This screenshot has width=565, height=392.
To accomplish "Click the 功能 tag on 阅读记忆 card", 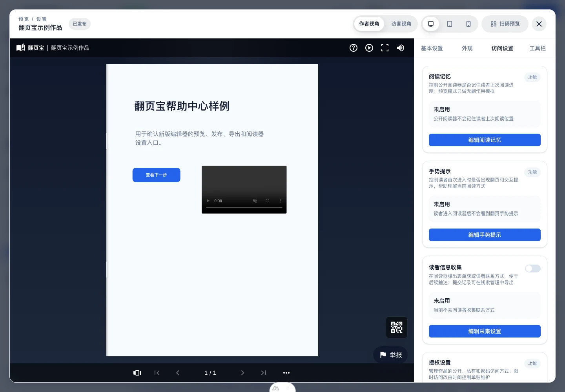I will click(532, 77).
